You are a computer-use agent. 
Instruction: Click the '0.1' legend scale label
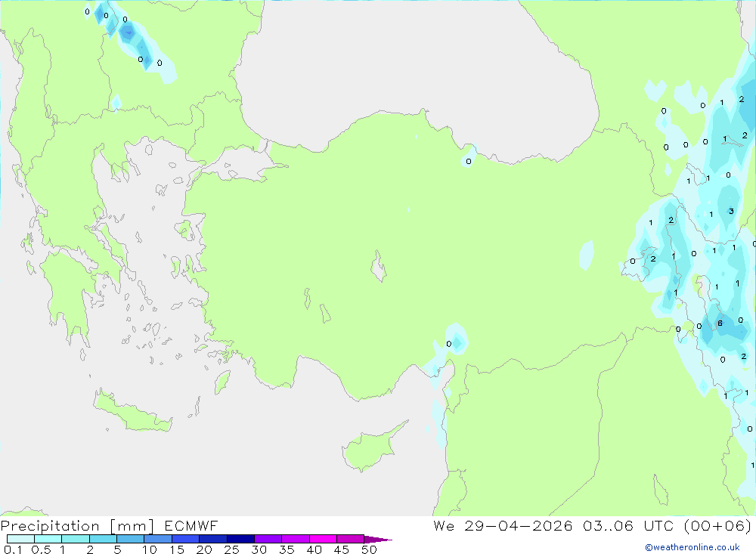click(x=13, y=549)
